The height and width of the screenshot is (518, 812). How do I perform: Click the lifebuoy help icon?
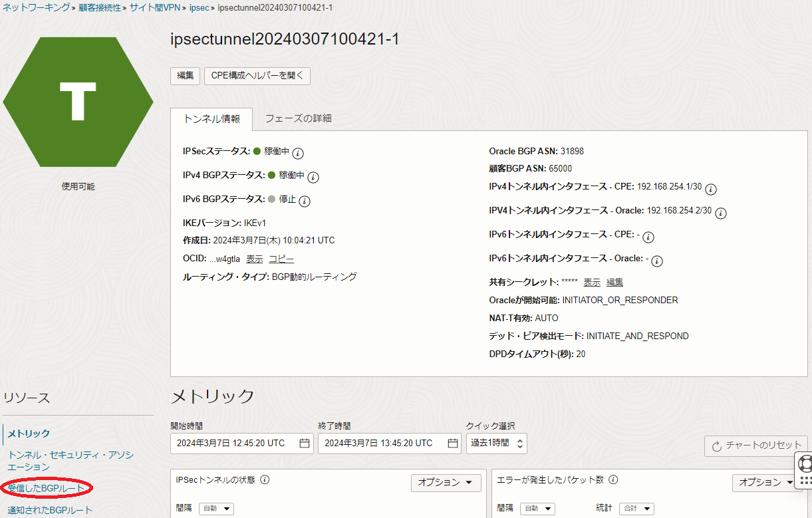point(805,462)
